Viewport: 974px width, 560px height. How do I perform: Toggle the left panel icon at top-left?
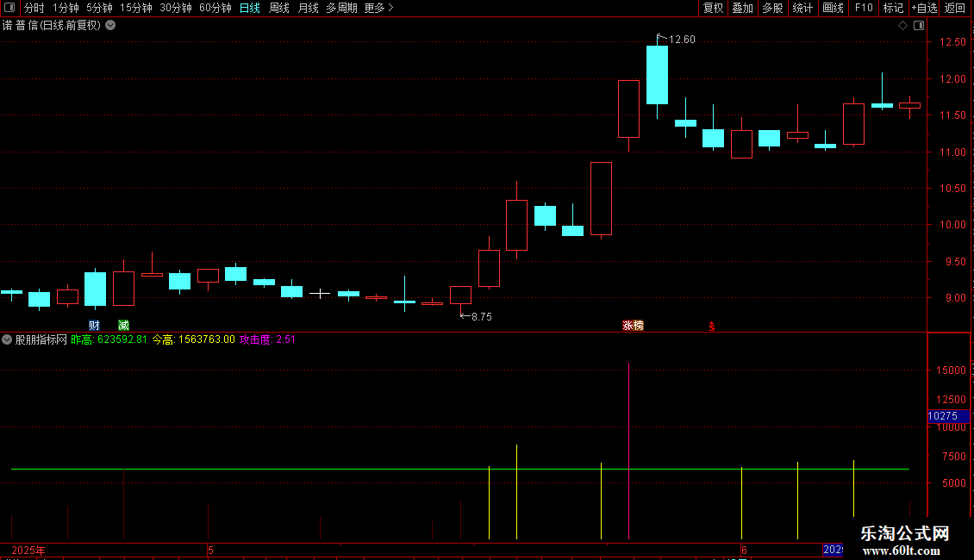tap(9, 8)
